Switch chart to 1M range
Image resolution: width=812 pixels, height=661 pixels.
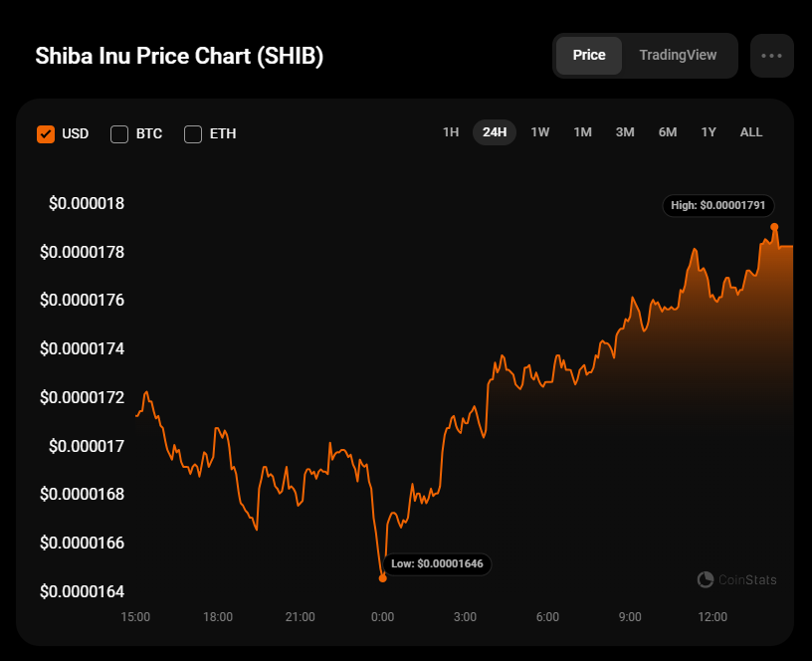(583, 132)
